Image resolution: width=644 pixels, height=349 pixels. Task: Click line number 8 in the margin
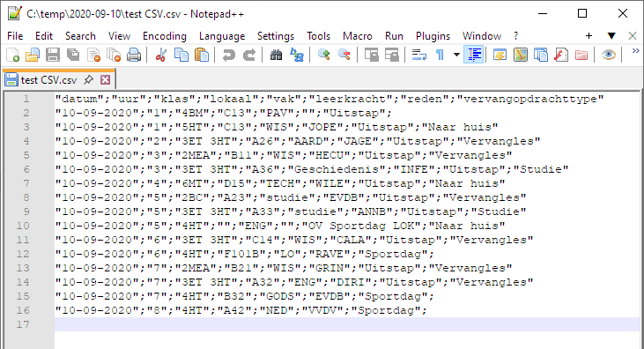point(26,197)
